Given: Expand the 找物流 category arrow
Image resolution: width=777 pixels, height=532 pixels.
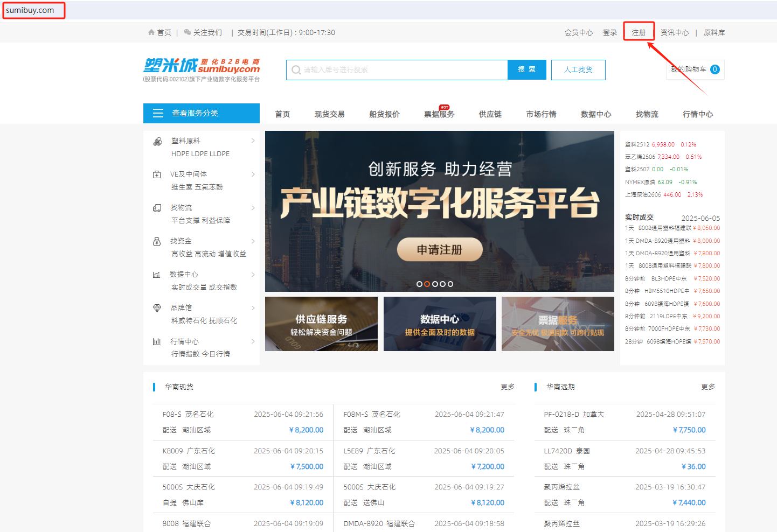Looking at the screenshot, I should pos(253,208).
